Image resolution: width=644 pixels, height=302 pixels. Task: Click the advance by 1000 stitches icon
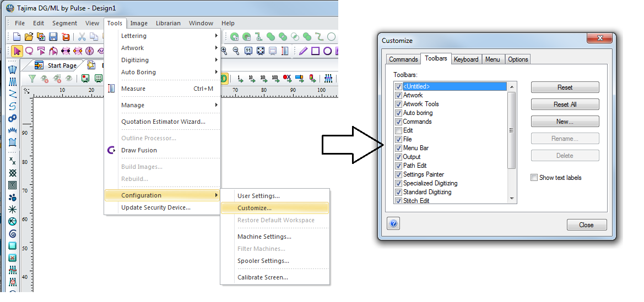pyautogui.click(x=275, y=78)
